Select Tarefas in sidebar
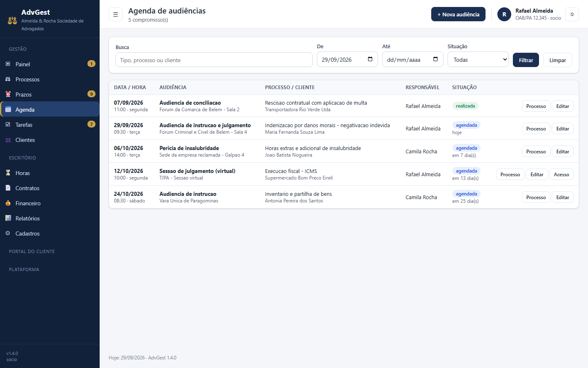The width and height of the screenshot is (588, 368). click(x=50, y=124)
